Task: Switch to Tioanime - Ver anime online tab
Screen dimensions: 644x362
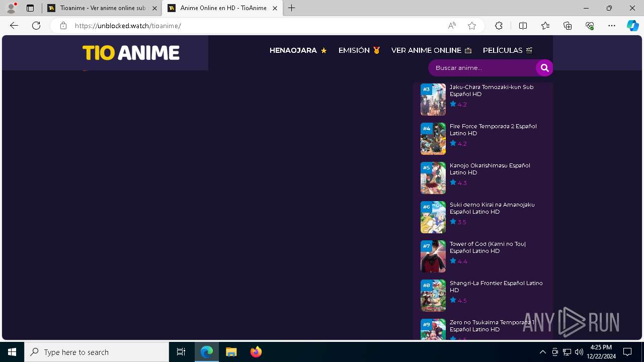Action: [102, 8]
